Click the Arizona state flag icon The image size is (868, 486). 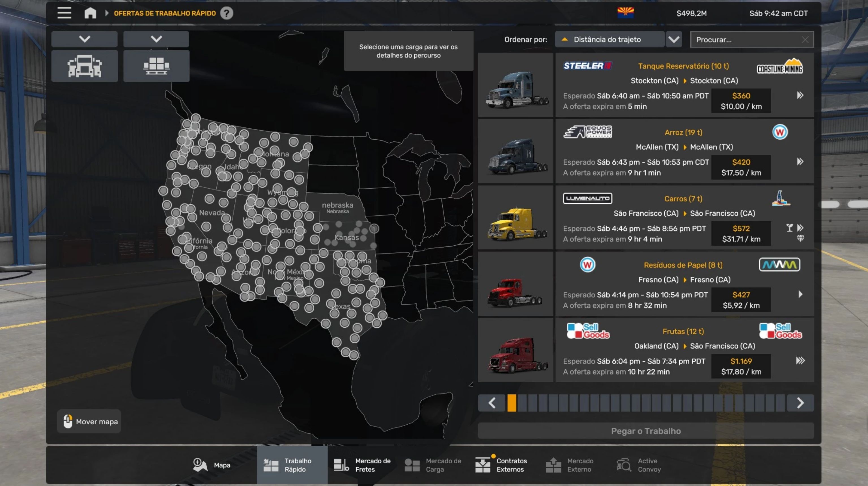coord(625,13)
